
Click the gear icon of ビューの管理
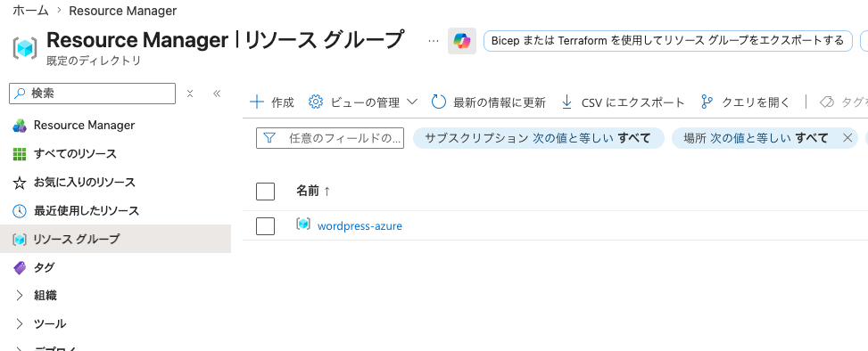[x=316, y=102]
